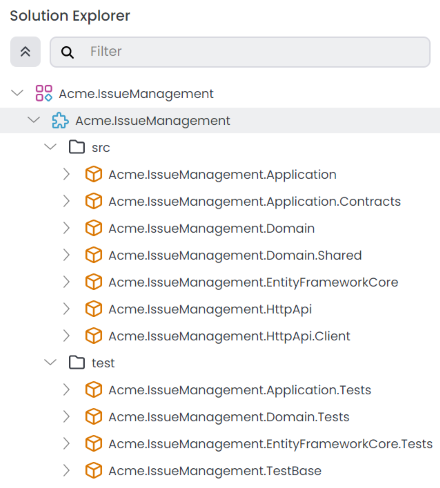The width and height of the screenshot is (440, 488).
Task: Click package icon of Acme.IssueManagement.TestBase
Action: coord(94,471)
